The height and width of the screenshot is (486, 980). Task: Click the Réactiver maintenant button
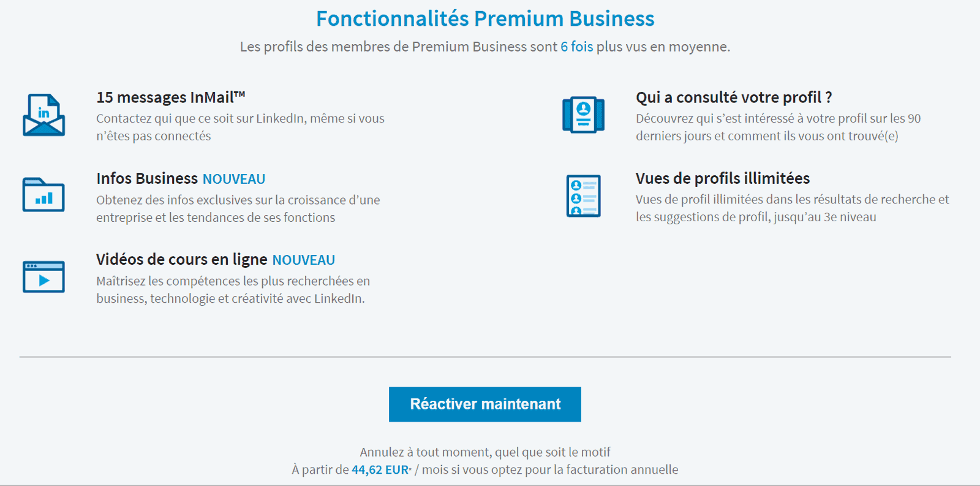(x=485, y=404)
